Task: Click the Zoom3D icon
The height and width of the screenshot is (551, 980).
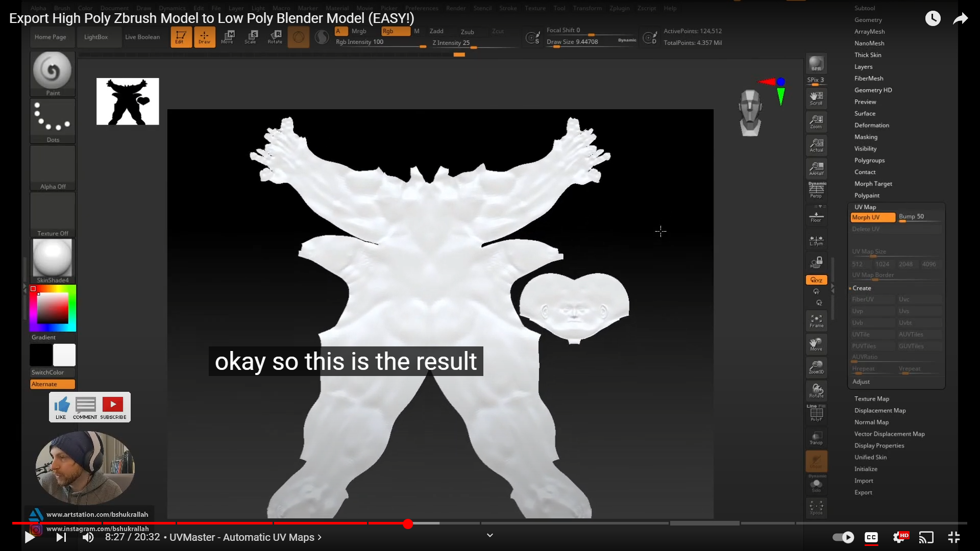Action: (x=816, y=367)
